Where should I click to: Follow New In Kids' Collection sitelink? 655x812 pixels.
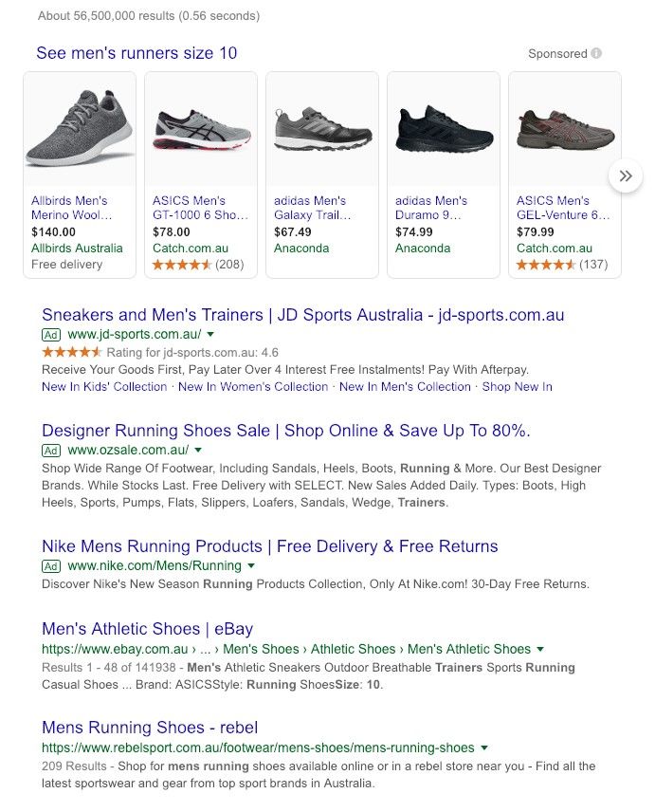104,387
